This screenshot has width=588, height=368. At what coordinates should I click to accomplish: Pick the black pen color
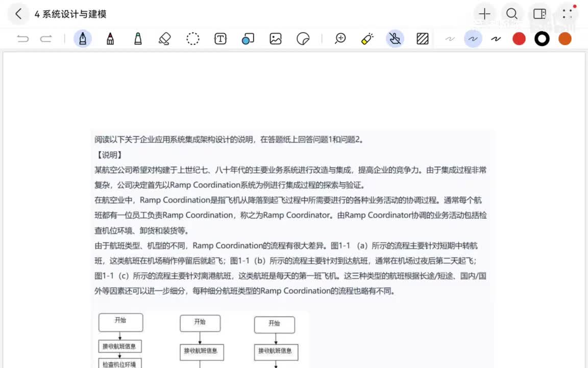(x=542, y=39)
